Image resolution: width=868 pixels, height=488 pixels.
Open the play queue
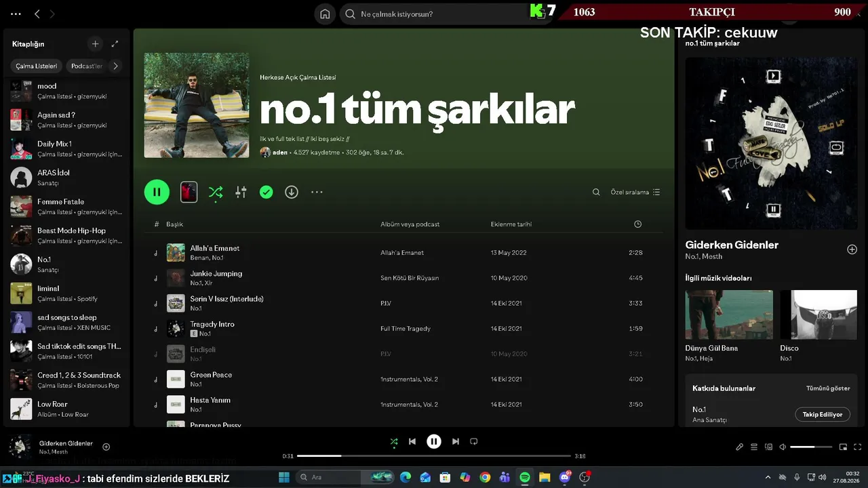(754, 447)
